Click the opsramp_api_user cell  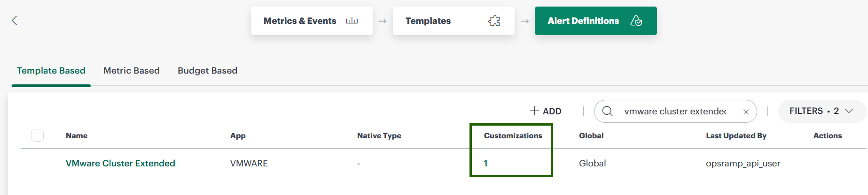tap(743, 163)
